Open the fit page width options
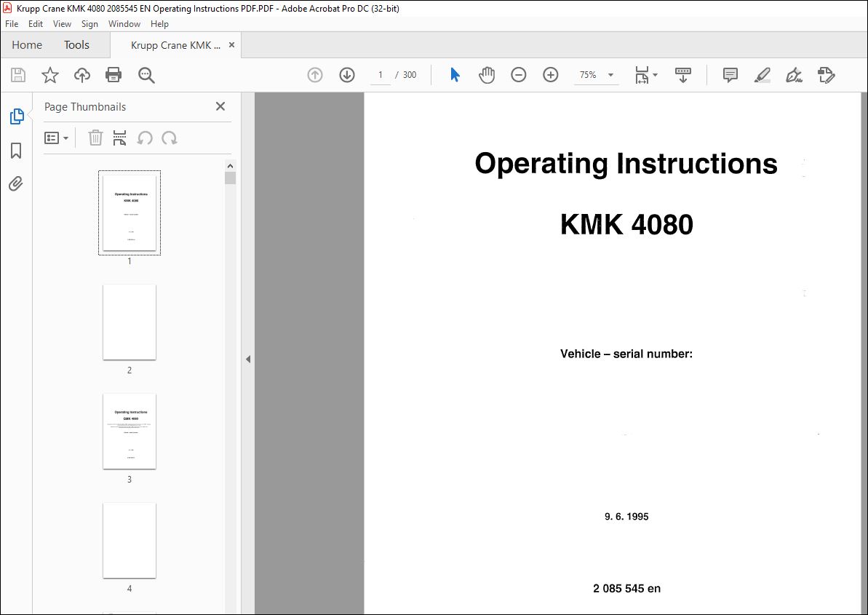This screenshot has height=615, width=868. coord(645,75)
